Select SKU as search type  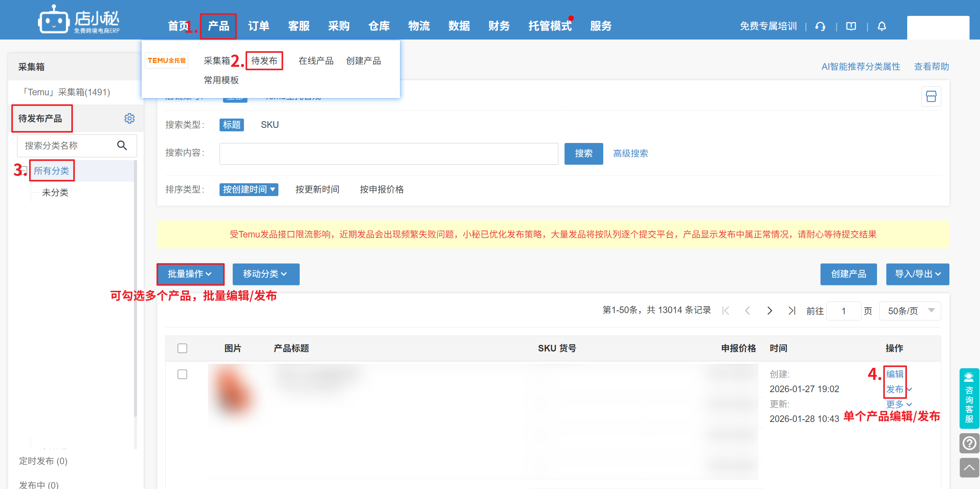coord(270,125)
